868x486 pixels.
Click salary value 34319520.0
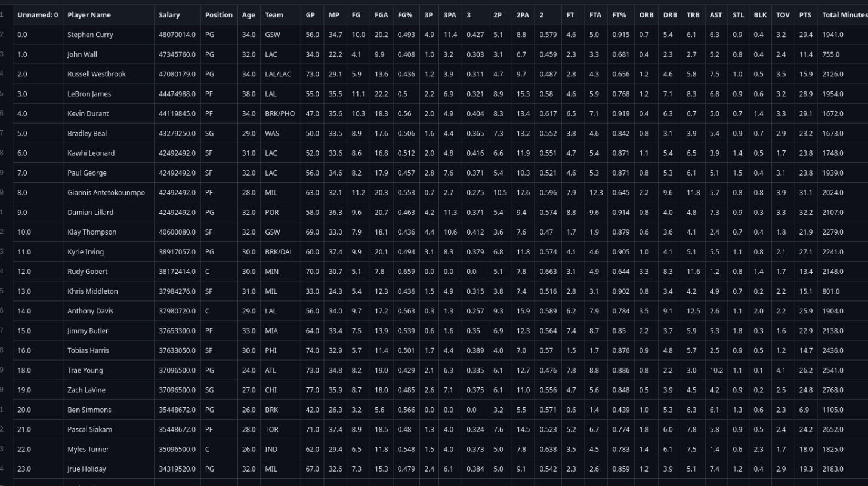point(177,469)
